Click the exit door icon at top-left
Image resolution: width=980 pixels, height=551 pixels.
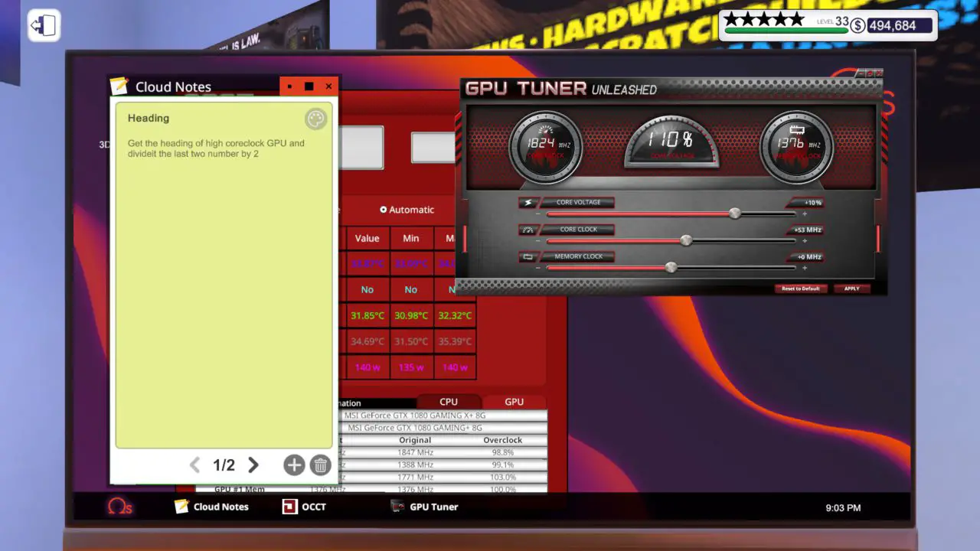tap(44, 26)
